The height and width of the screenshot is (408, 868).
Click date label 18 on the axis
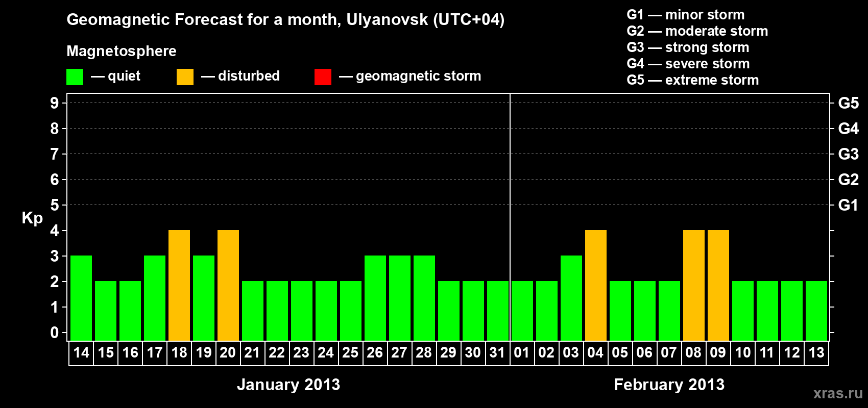coord(179,352)
